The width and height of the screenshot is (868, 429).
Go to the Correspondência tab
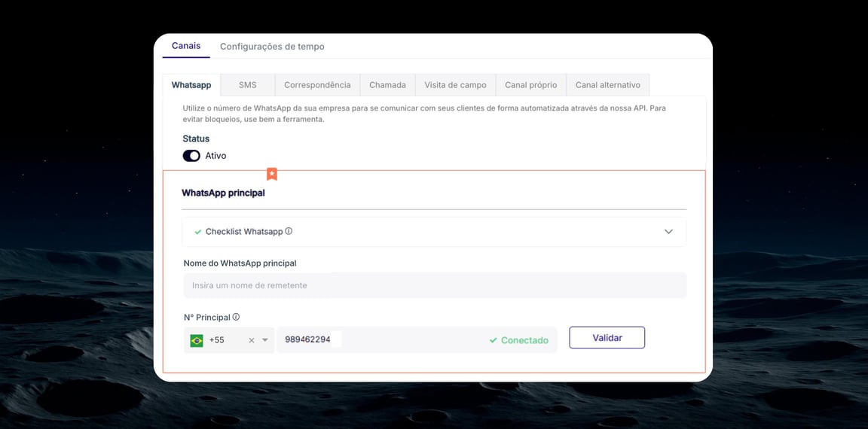point(317,85)
